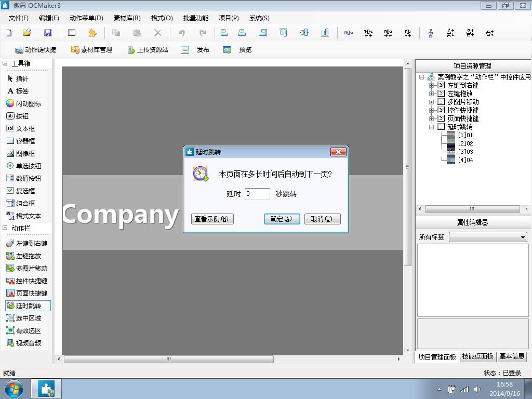Click the Windows Start button
The width and height of the screenshot is (532, 399).
[x=14, y=389]
